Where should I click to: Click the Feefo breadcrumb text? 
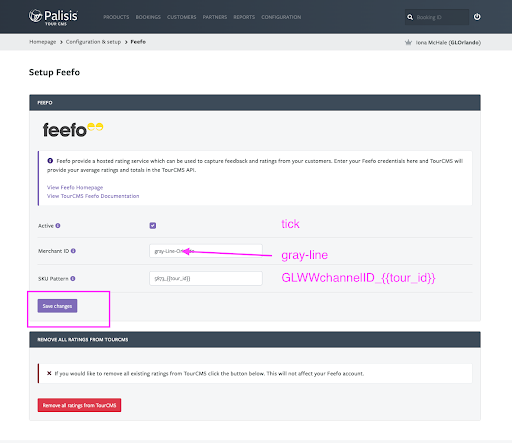coord(138,42)
